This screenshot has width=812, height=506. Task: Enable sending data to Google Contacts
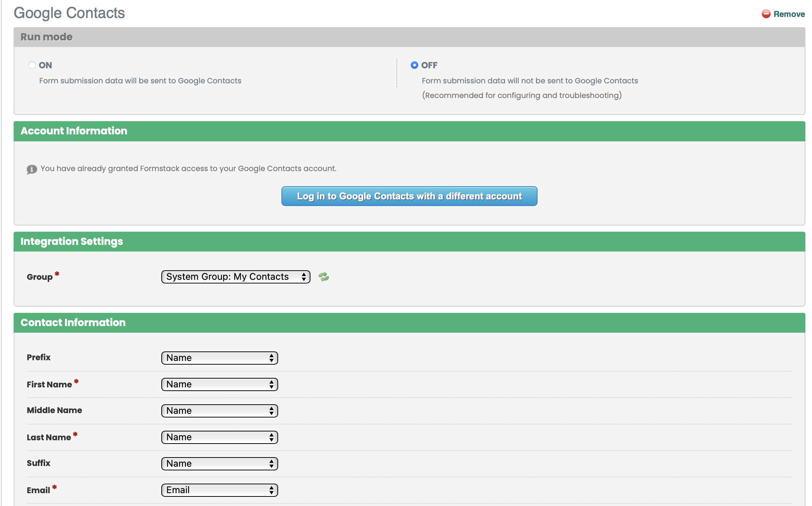click(32, 65)
